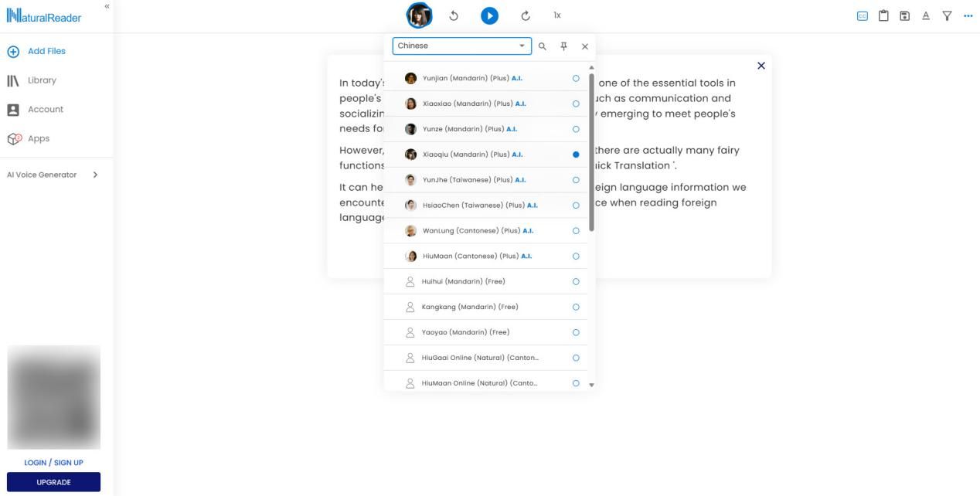
Task: Click the save to MP3 icon
Action: click(x=904, y=15)
